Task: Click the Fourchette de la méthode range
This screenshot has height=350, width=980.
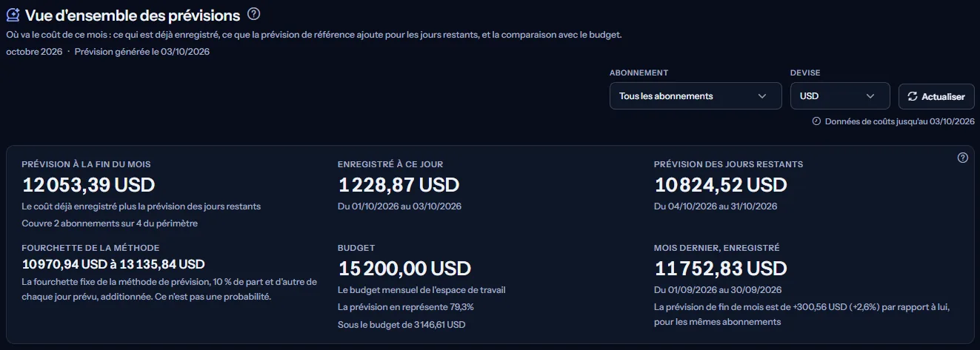Action: 113,264
